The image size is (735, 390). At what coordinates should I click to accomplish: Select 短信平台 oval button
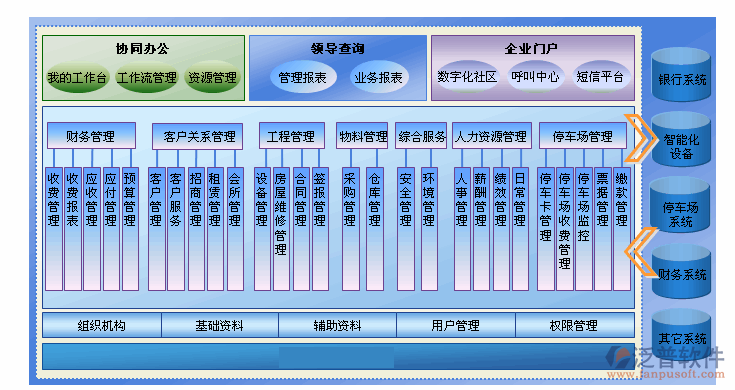click(x=600, y=76)
